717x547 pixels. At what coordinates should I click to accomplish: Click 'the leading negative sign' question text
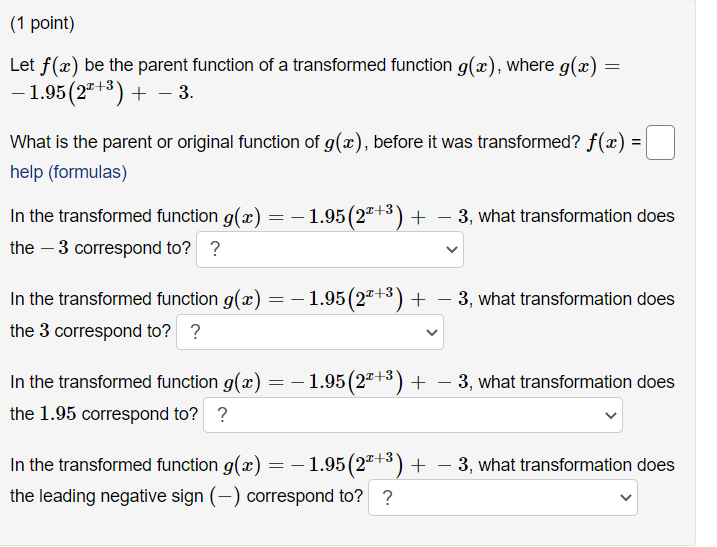pos(107,496)
